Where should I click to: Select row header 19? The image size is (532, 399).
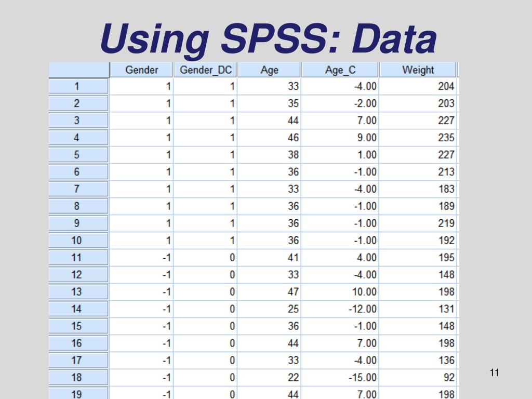point(78,394)
